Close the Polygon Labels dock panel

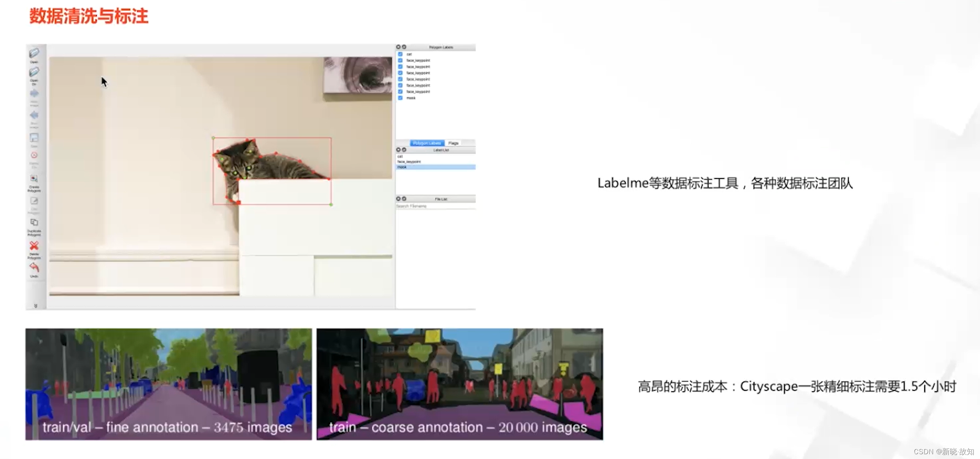click(398, 47)
